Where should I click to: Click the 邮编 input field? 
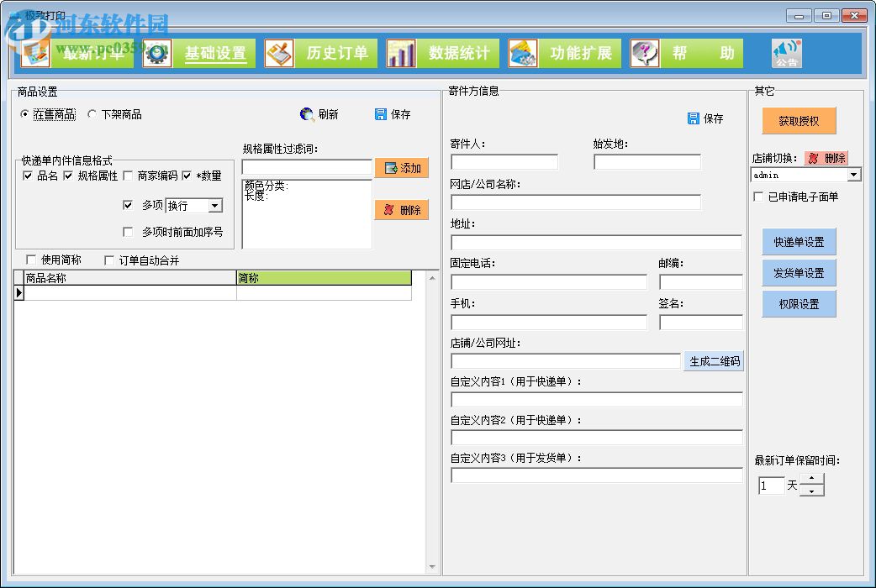click(x=701, y=282)
